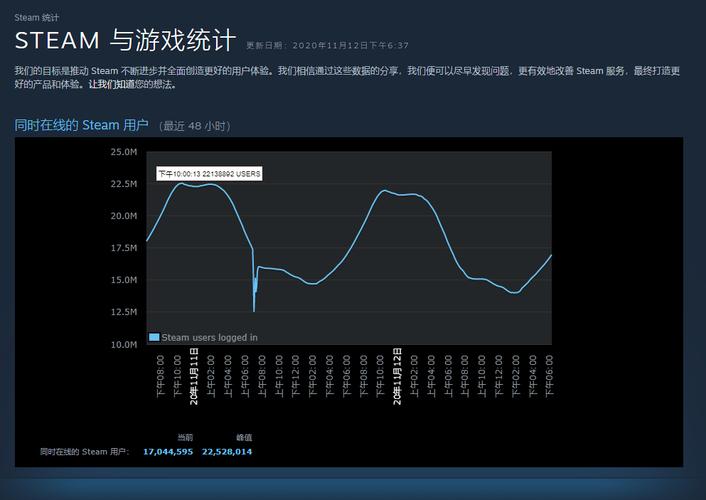Click the 'STEAM 与游戏统计' page title
This screenshot has height=500, width=706.
tap(126, 41)
